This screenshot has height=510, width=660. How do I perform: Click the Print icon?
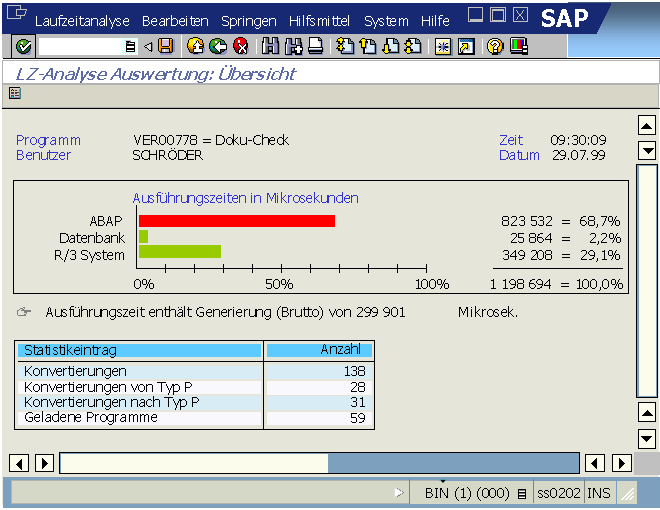(x=316, y=46)
